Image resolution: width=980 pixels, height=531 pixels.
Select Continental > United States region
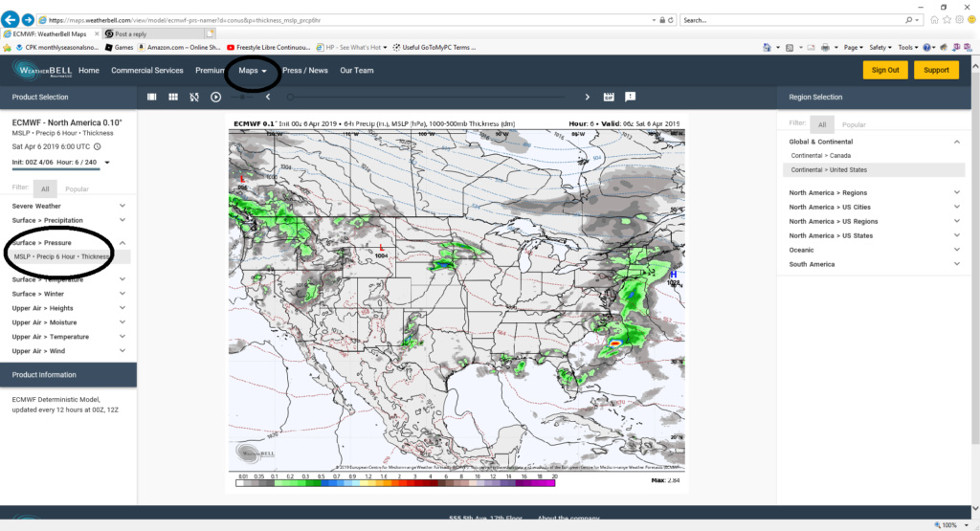(874, 170)
